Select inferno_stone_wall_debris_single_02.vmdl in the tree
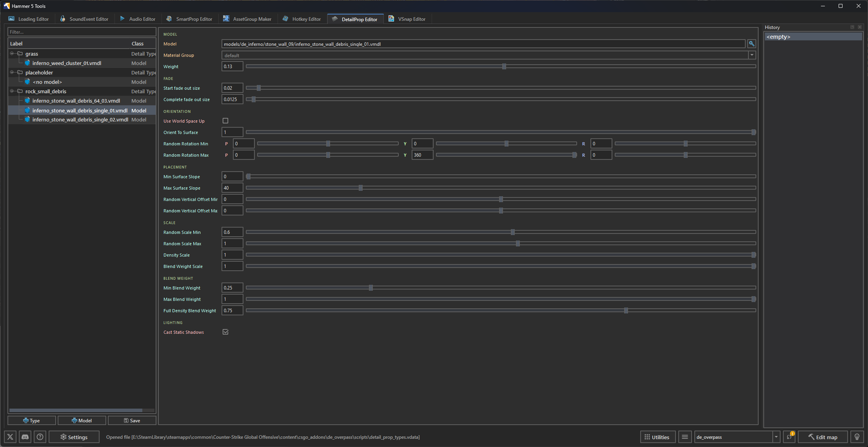 coord(82,119)
